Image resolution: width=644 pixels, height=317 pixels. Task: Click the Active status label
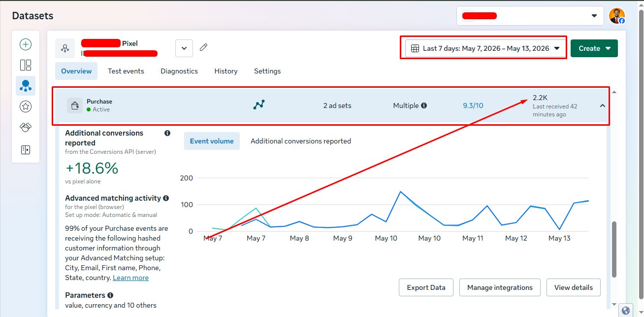point(101,109)
